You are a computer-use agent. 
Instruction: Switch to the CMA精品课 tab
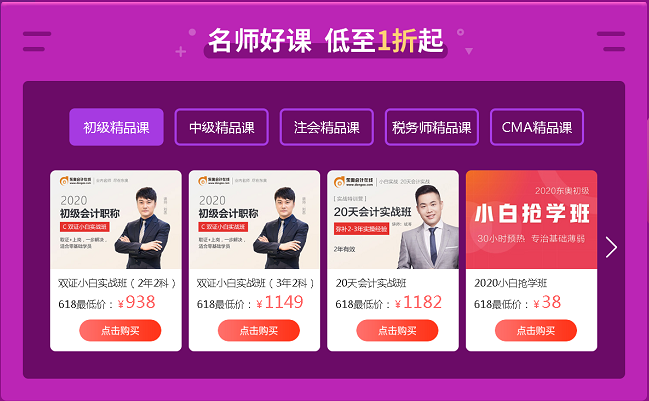tap(537, 127)
